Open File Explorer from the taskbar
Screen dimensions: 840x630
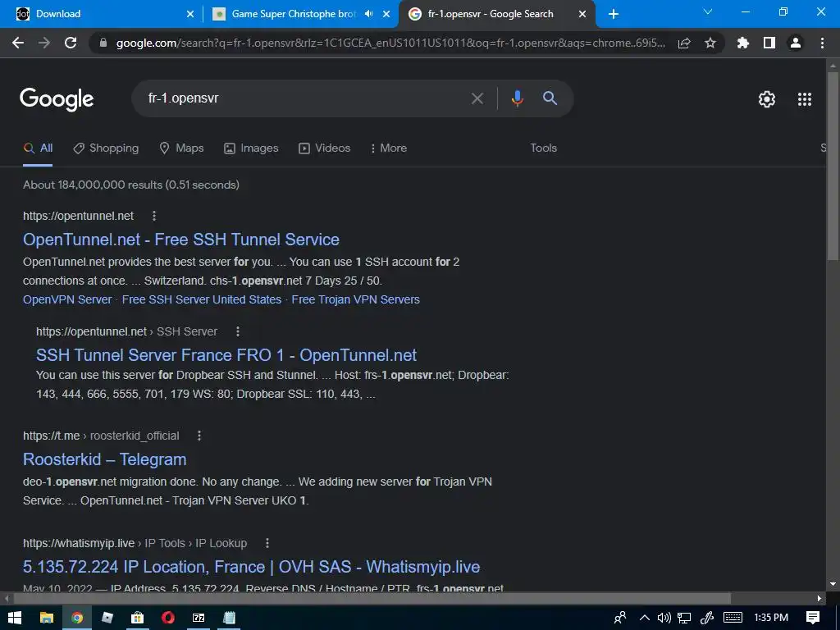click(47, 618)
